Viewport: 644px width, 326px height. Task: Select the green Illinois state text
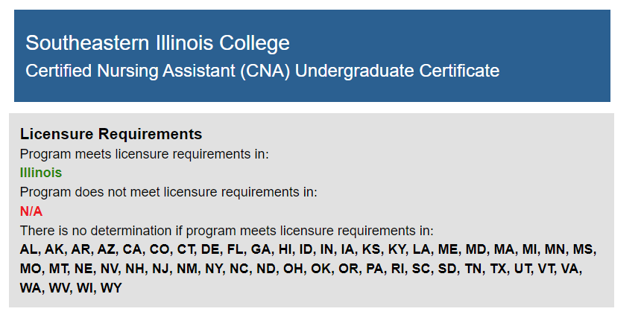(41, 173)
